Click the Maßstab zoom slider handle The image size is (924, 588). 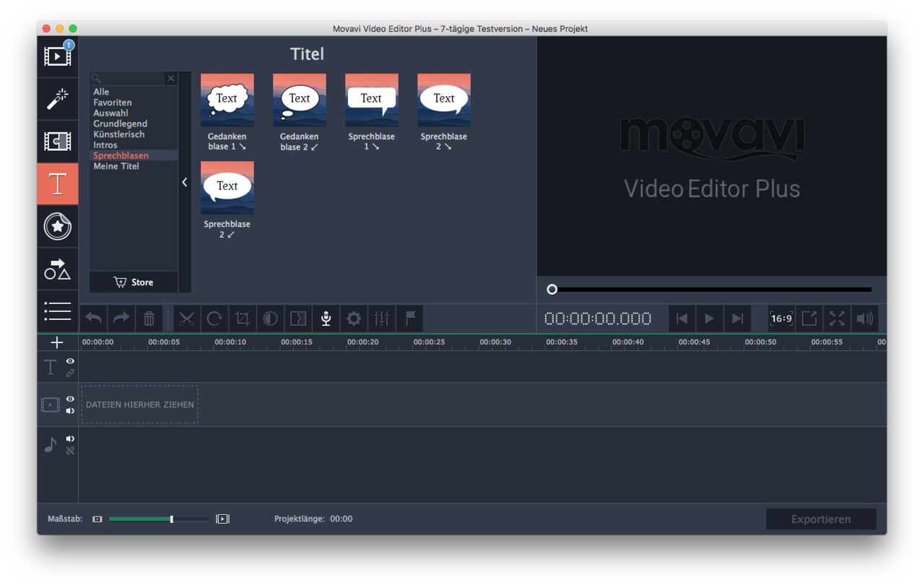tap(171, 519)
